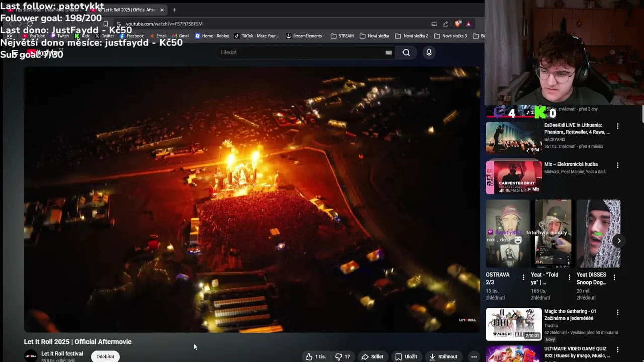Open the TikTok bookmark
Image resolution: width=644 pixels, height=362 pixels.
256,36
